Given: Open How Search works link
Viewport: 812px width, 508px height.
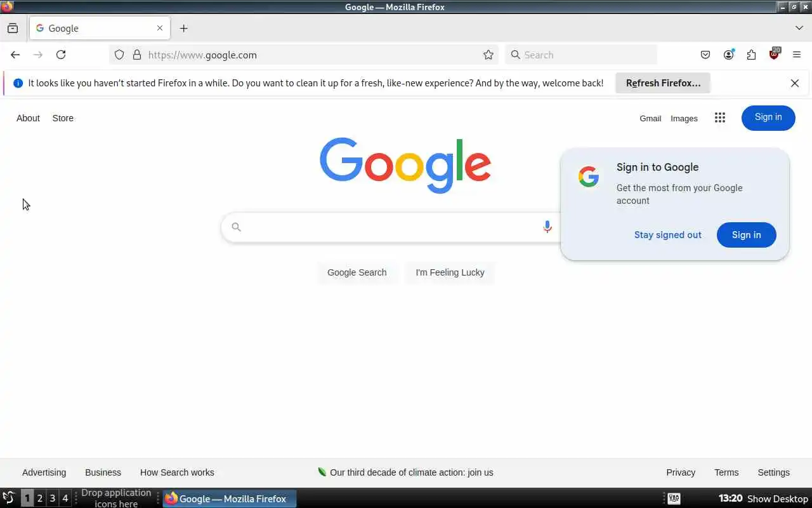Looking at the screenshot, I should pyautogui.click(x=177, y=472).
